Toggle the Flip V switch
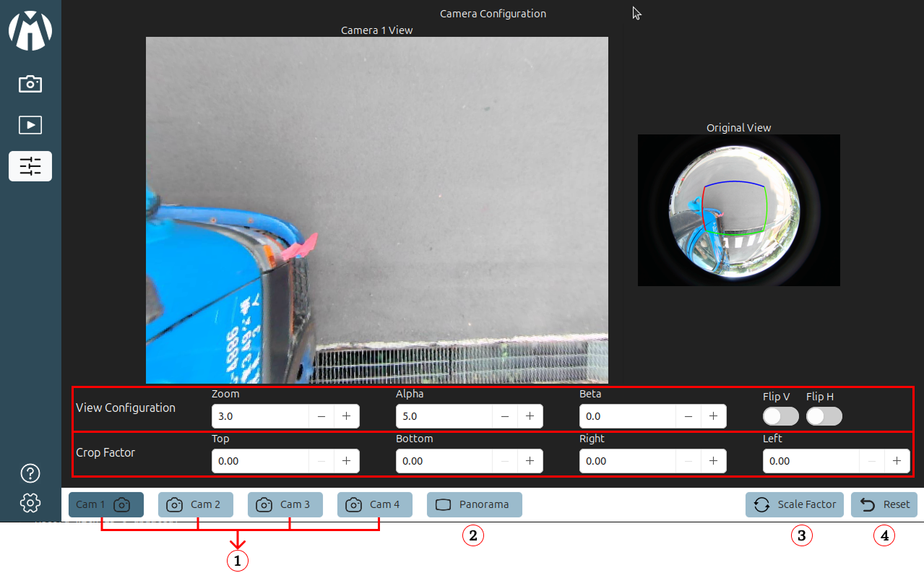The image size is (924, 573). pyautogui.click(x=781, y=416)
